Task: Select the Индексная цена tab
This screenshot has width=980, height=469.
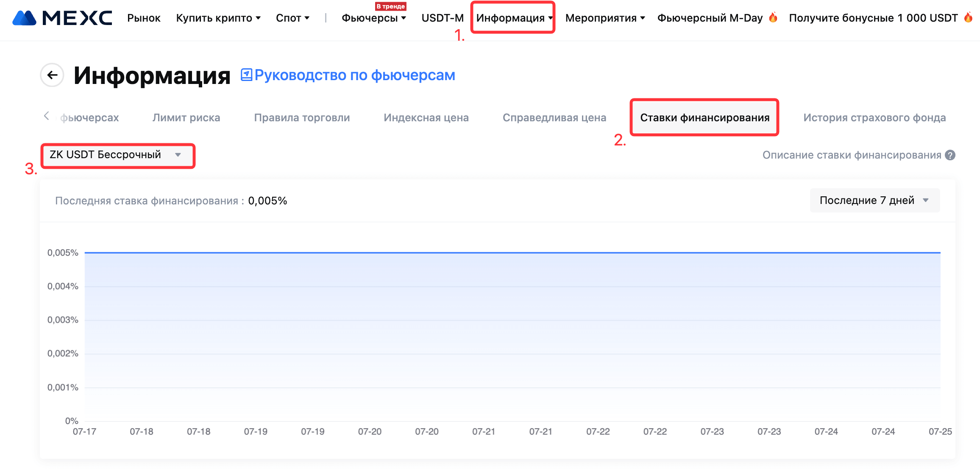Action: [426, 117]
